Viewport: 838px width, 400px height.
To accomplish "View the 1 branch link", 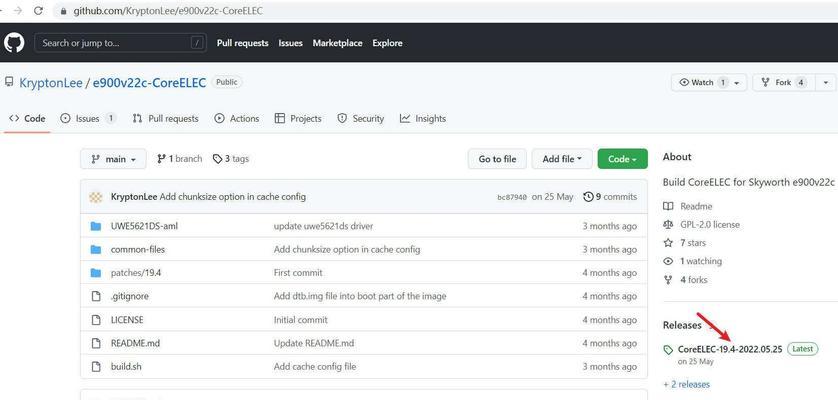I will [180, 159].
